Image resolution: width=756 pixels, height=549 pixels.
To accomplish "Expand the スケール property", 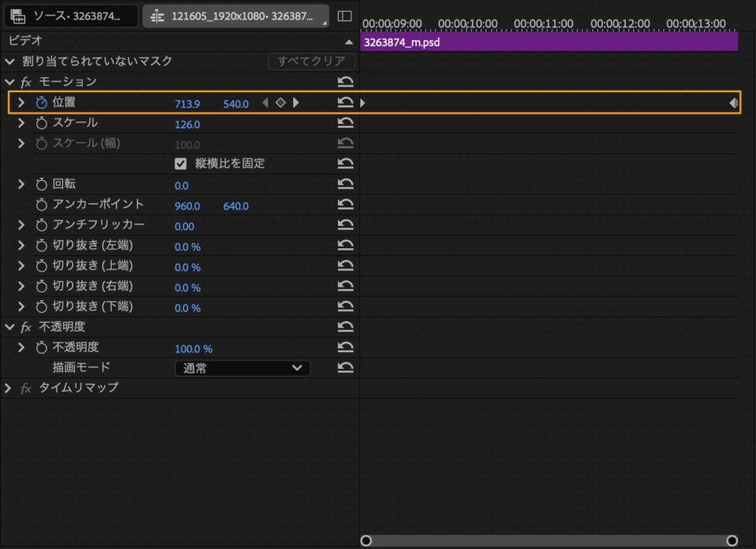I will 21,123.
